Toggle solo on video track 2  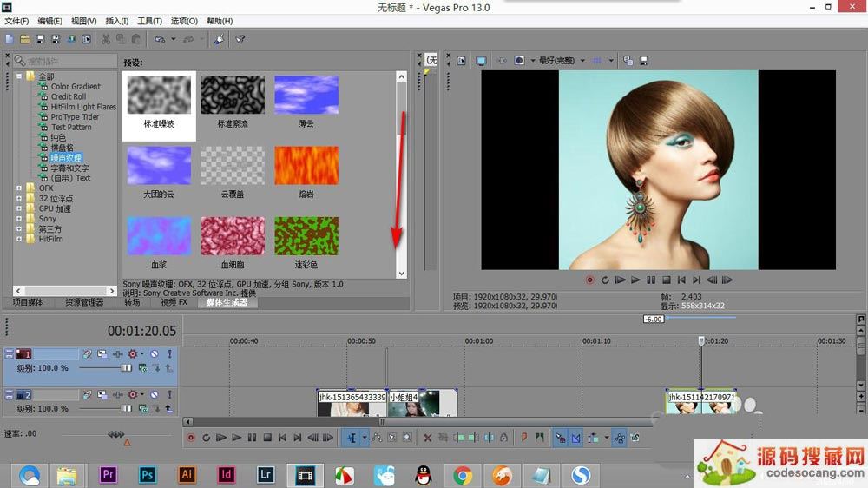coord(169,395)
